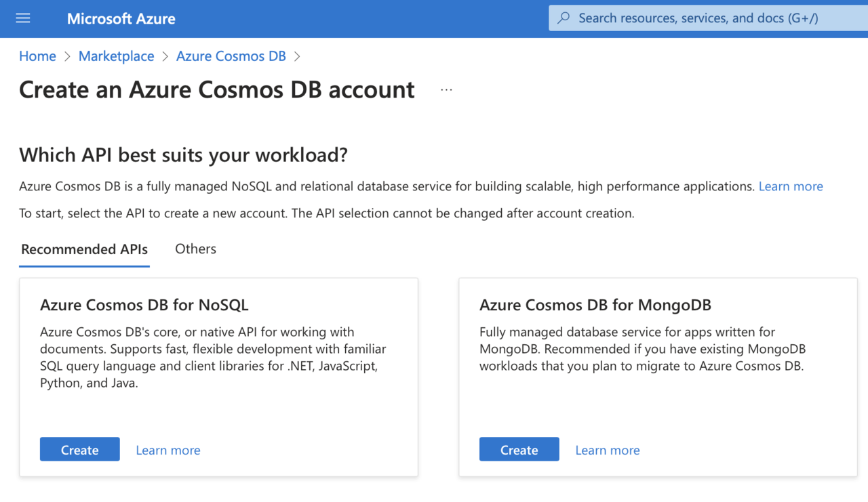Open the ellipsis menu beside the page title

(446, 89)
